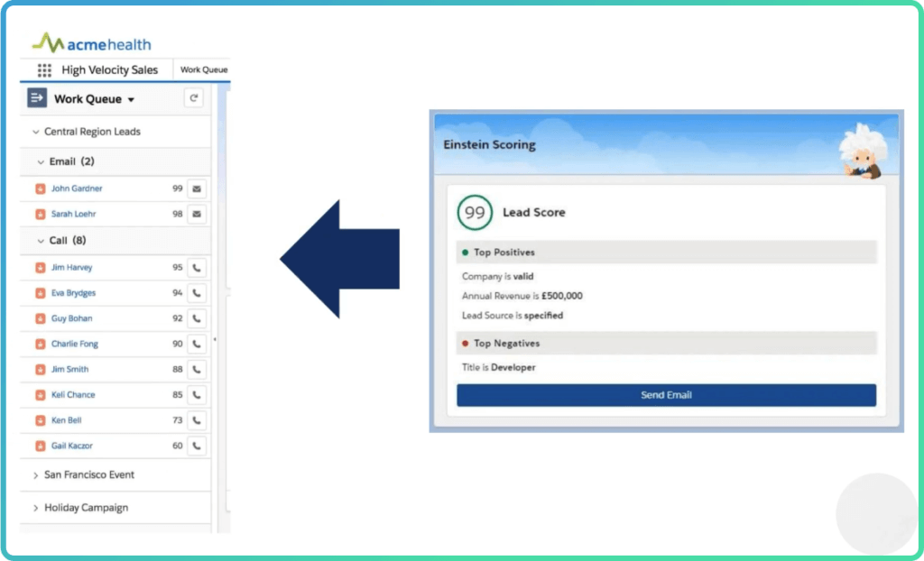Click the Einstein Scoring title
The height and width of the screenshot is (561, 924).
pos(489,145)
